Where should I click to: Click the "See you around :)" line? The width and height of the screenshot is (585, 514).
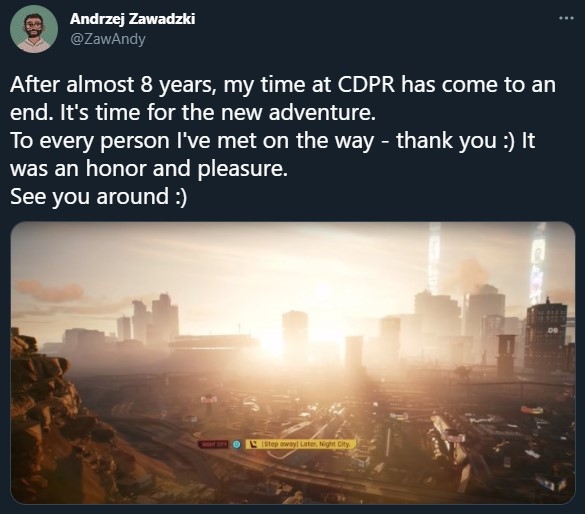click(98, 197)
